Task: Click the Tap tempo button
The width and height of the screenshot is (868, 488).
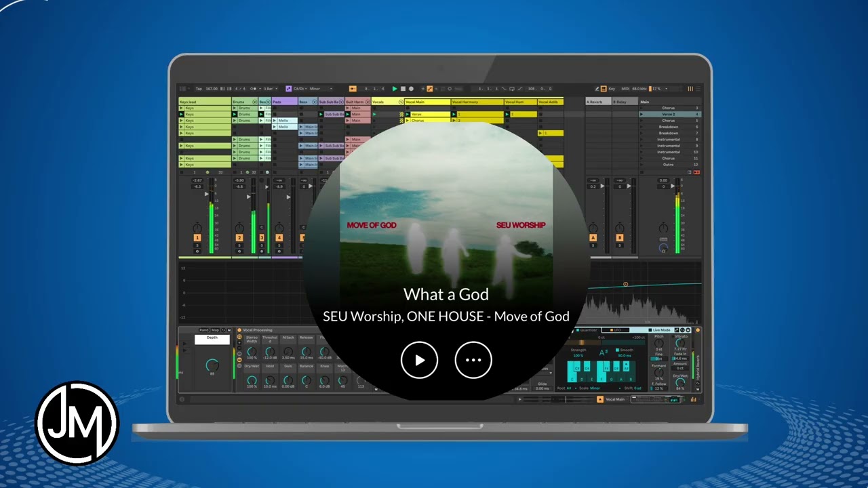Action: 199,89
